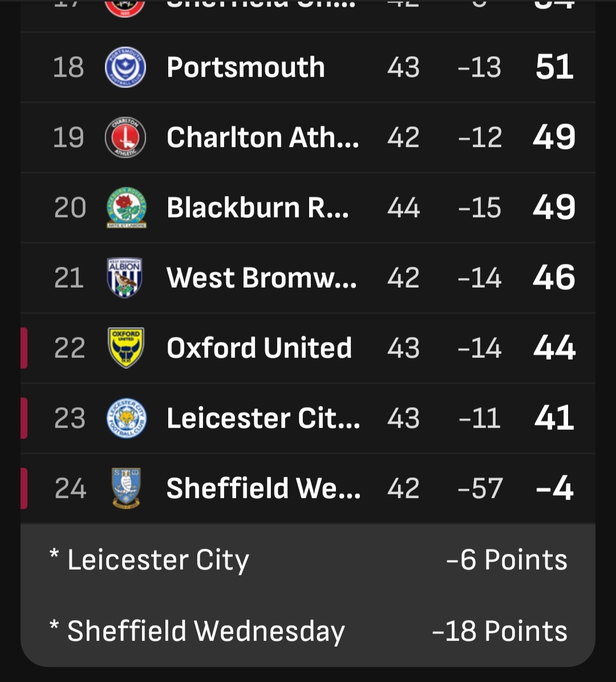The image size is (616, 682).
Task: Select the Blackburn Rovers team name
Action: click(257, 208)
